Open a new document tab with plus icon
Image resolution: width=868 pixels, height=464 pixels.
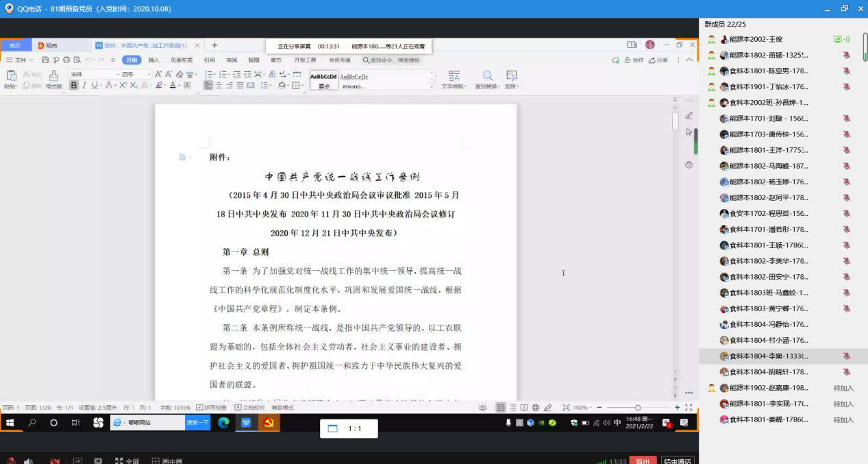point(214,45)
